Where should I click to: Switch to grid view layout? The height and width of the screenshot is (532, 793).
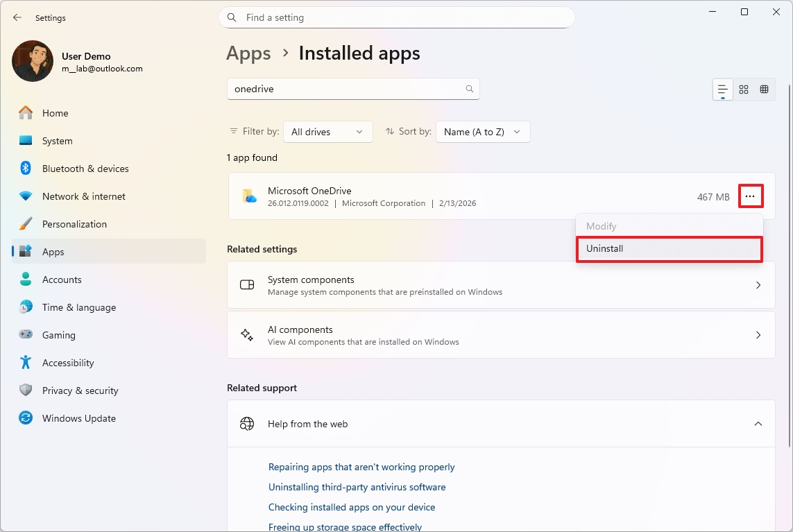point(743,89)
